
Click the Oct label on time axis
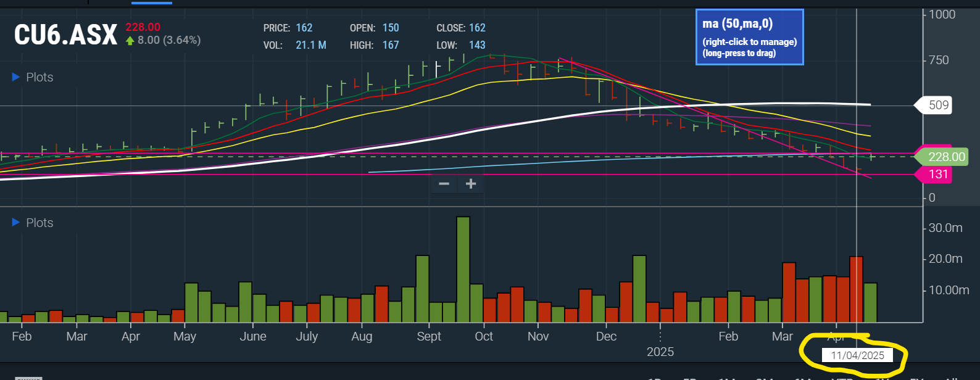click(484, 336)
